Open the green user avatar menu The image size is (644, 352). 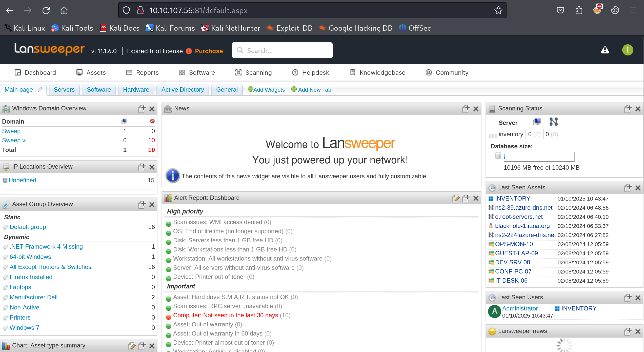pos(628,50)
